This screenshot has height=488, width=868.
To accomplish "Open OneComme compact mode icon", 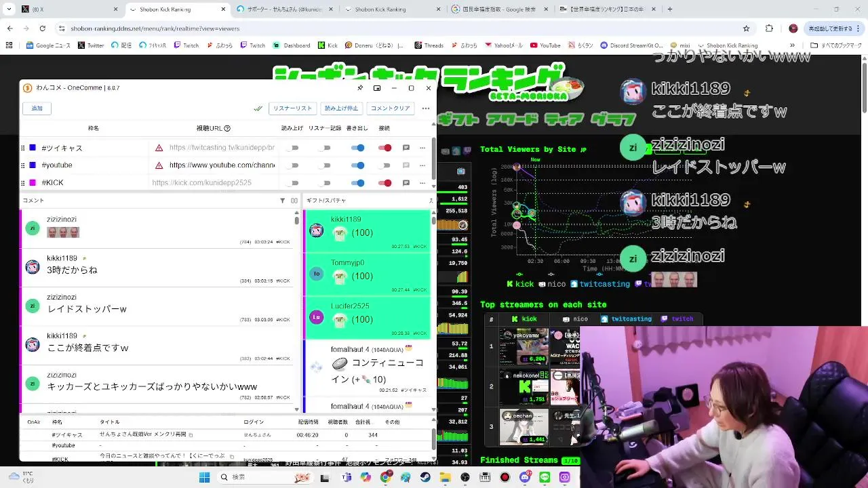I will coord(377,88).
